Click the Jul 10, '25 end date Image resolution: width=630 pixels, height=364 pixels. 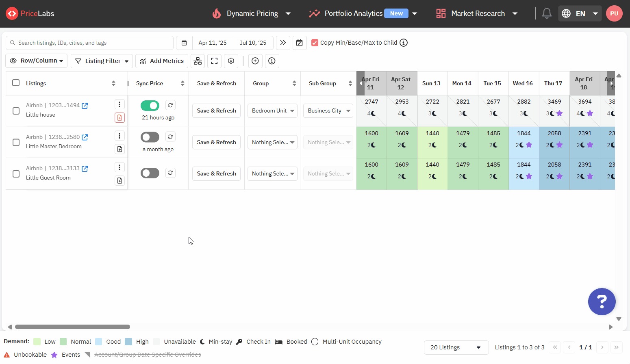[x=253, y=43]
